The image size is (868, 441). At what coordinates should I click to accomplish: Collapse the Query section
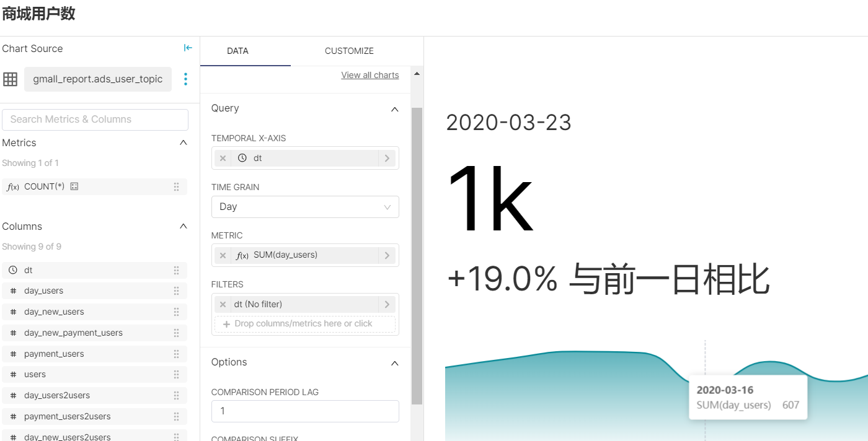(x=394, y=109)
